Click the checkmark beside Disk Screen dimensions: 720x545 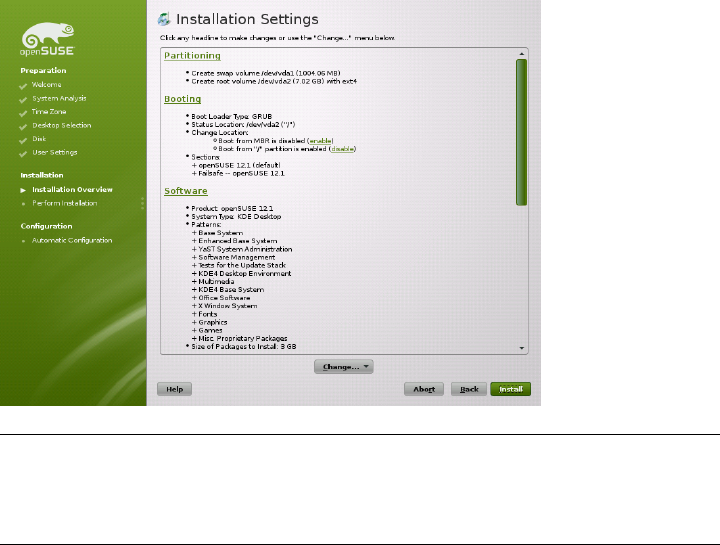(x=23, y=140)
